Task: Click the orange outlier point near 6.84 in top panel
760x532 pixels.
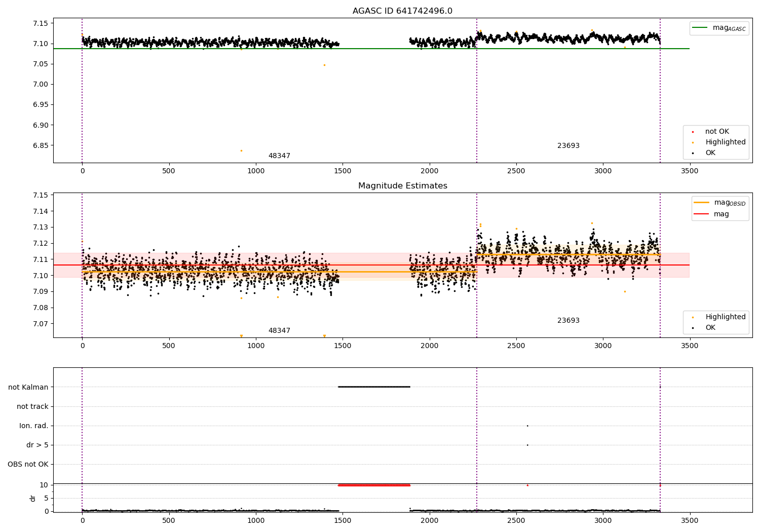Action: pyautogui.click(x=241, y=150)
